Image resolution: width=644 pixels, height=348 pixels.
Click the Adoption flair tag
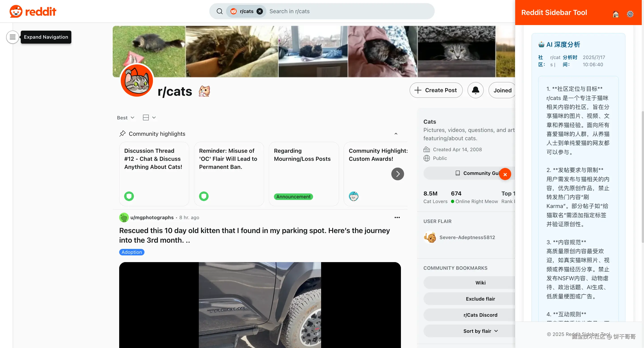coord(131,252)
